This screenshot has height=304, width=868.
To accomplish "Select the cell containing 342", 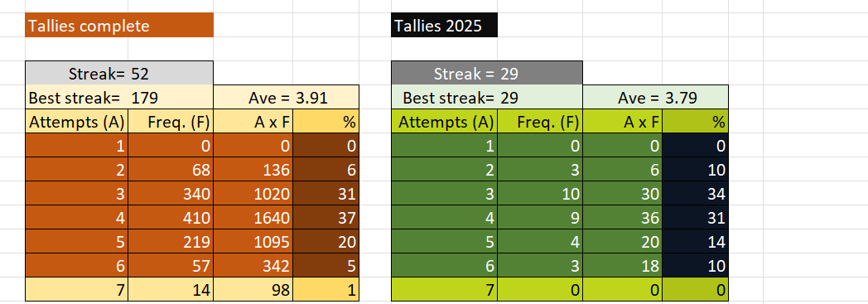I will click(x=253, y=266).
